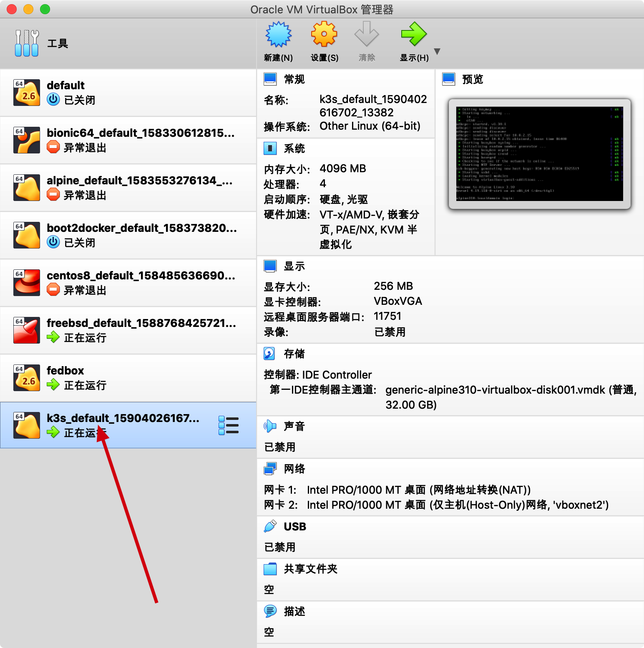The image size is (644, 648).
Task: Select the bionic64_default VM entry
Action: (x=128, y=140)
